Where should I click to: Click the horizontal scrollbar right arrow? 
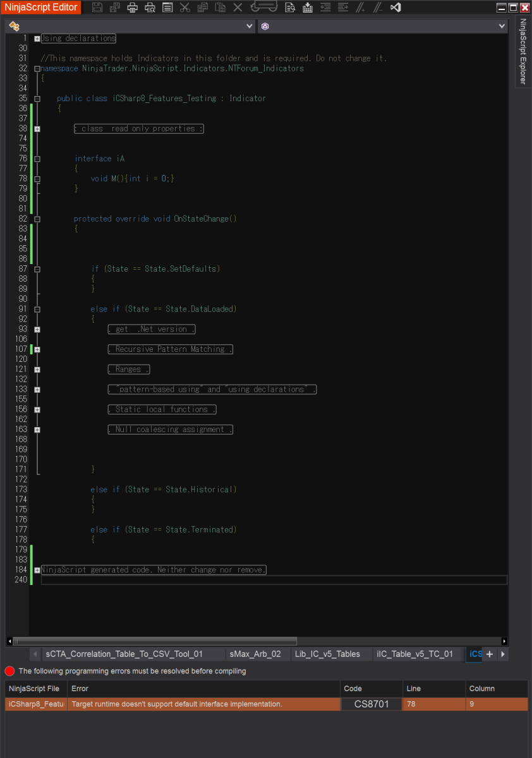[x=504, y=641]
